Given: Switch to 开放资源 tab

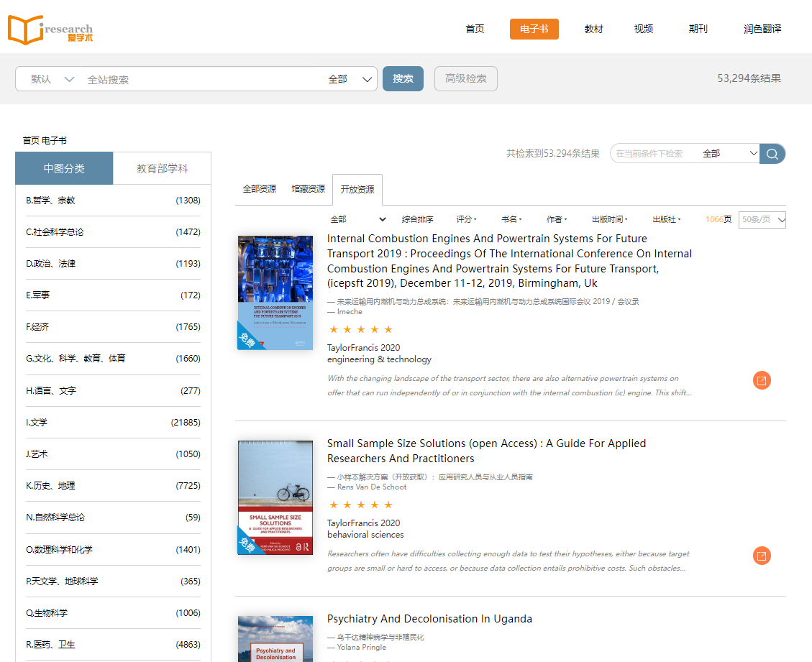Looking at the screenshot, I should (357, 190).
